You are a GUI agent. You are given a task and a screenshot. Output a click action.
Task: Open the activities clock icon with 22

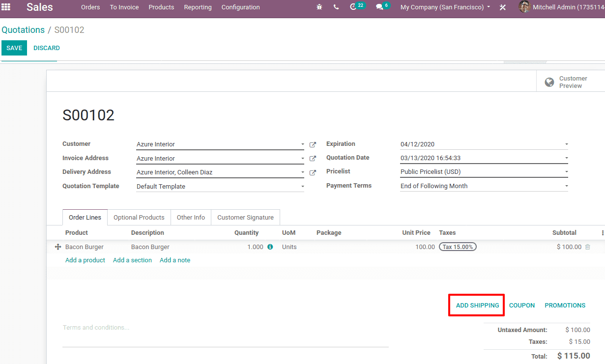click(x=357, y=6)
